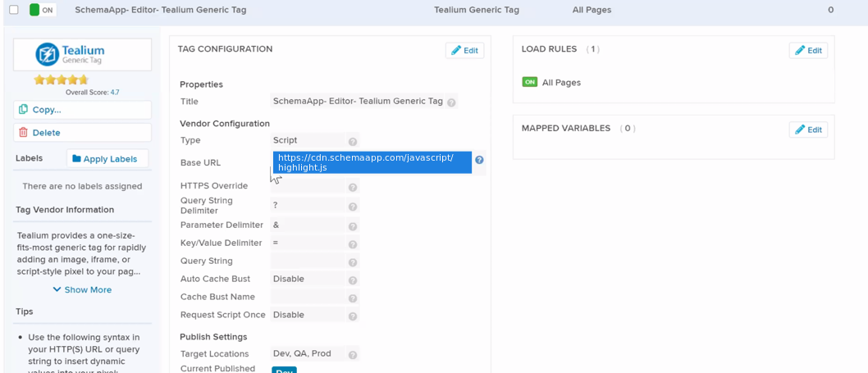The height and width of the screenshot is (373, 868).
Task: Click the Parameter Delimiter & value
Action: tap(308, 225)
